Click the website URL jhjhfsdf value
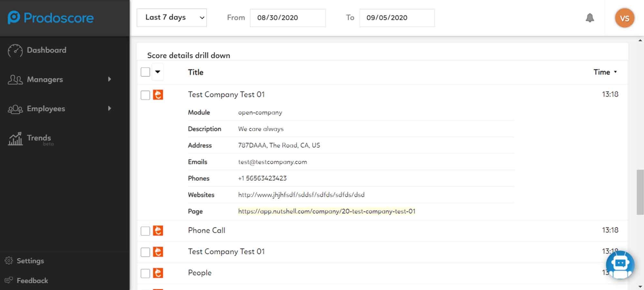This screenshot has height=290, width=644. click(x=301, y=195)
